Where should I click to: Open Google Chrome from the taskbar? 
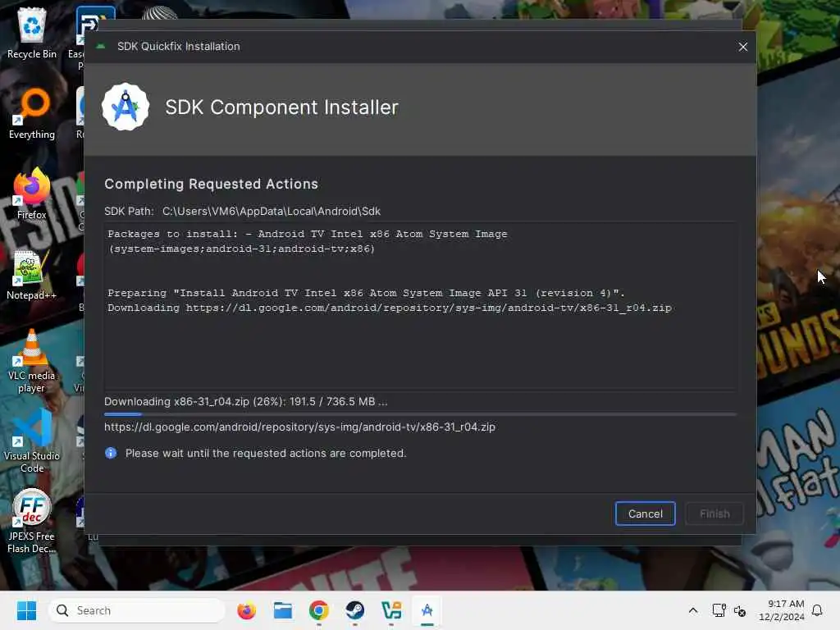point(319,610)
